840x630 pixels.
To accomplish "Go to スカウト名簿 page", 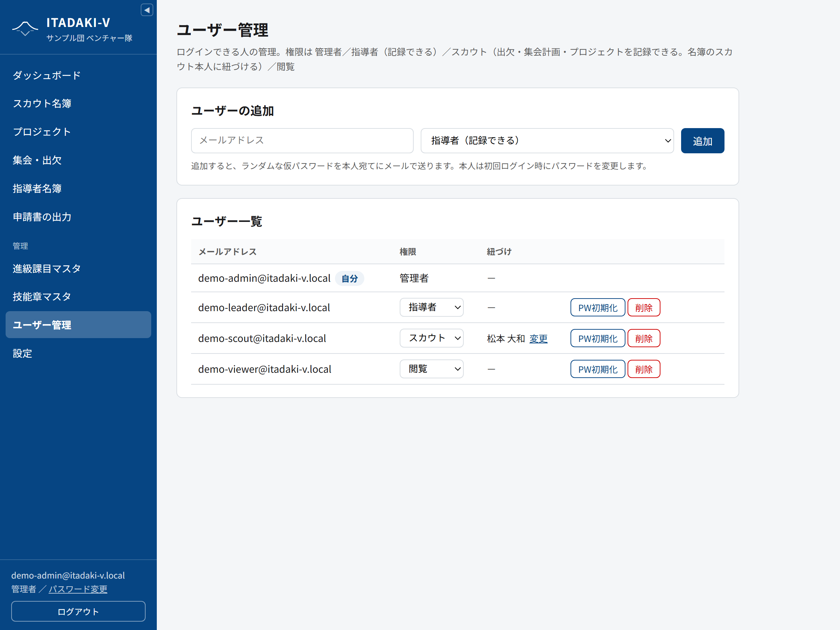I will (78, 103).
